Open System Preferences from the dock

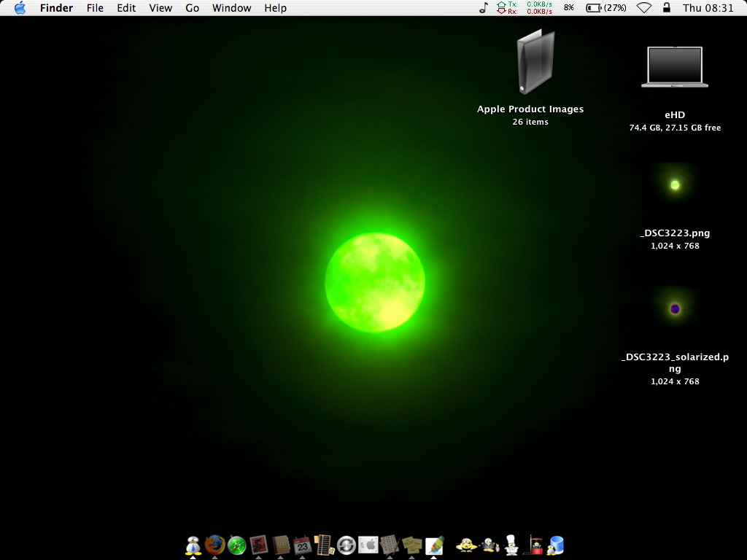[x=368, y=545]
